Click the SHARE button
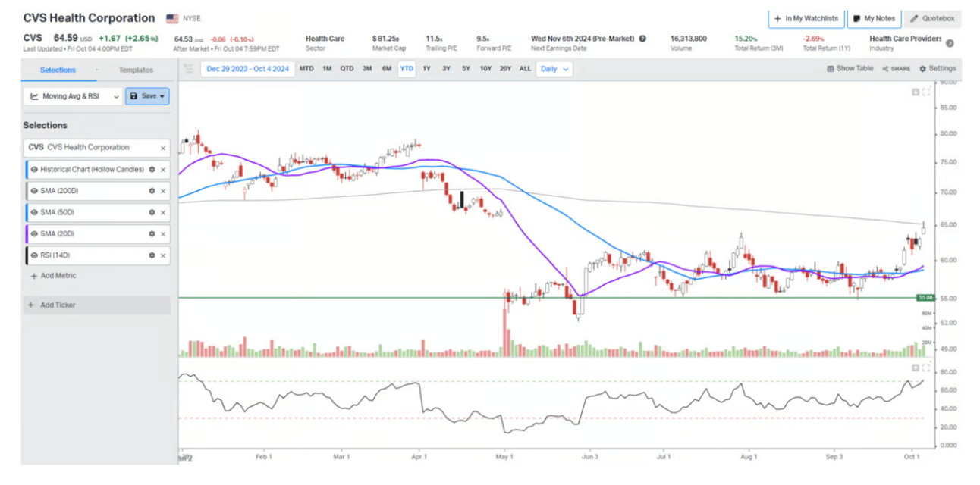Viewport: 980px width, 485px height. point(897,69)
